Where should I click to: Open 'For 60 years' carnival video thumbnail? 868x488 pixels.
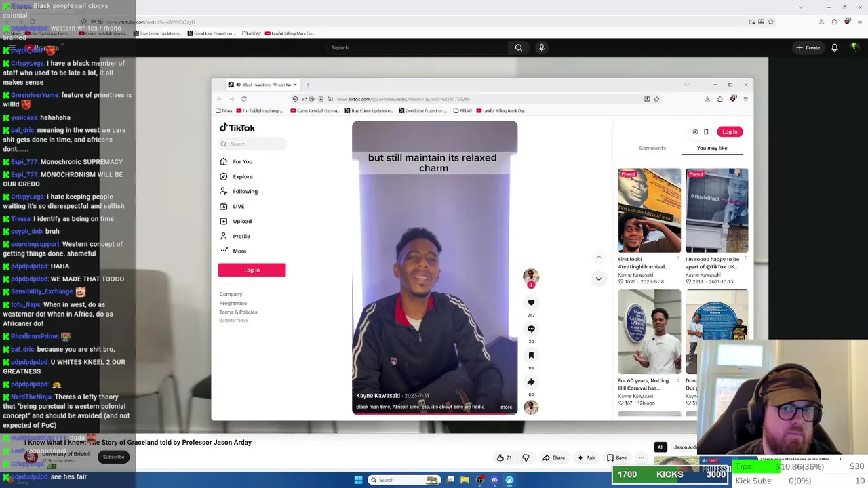[x=649, y=331]
